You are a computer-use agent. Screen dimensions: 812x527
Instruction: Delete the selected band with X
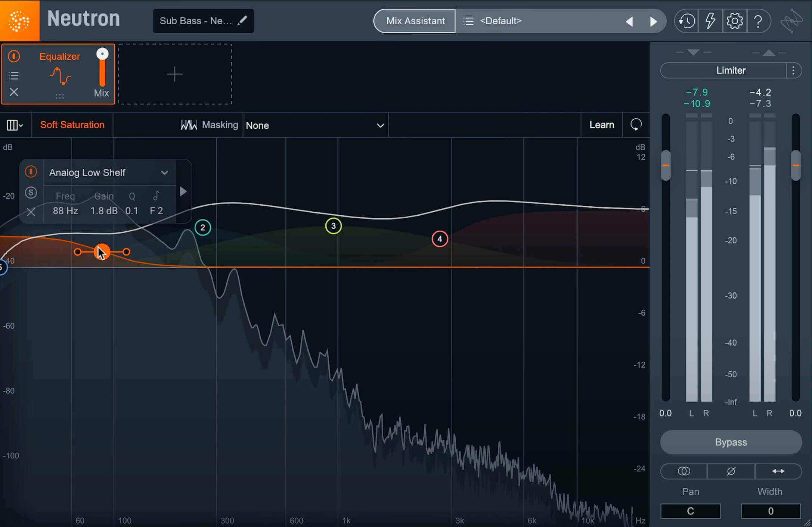[31, 212]
